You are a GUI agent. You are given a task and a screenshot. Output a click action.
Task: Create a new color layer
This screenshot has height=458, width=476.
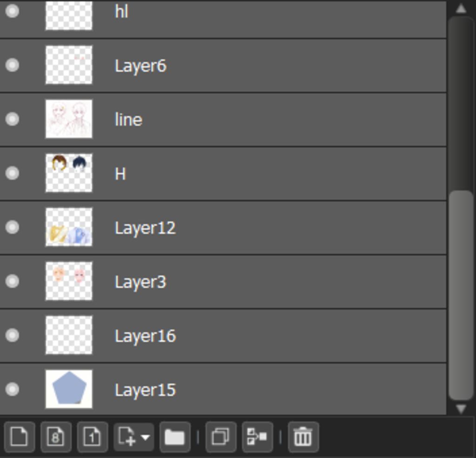click(x=19, y=437)
